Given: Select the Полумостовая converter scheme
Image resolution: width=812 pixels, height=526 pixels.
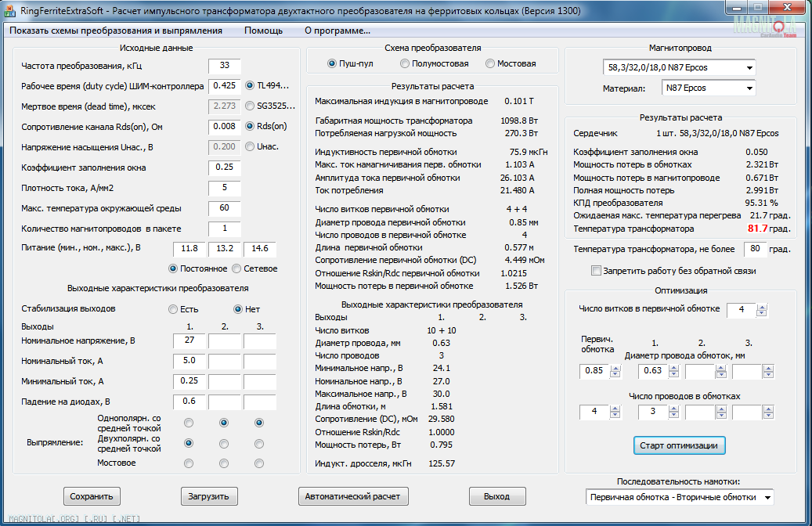Looking at the screenshot, I should tap(405, 63).
